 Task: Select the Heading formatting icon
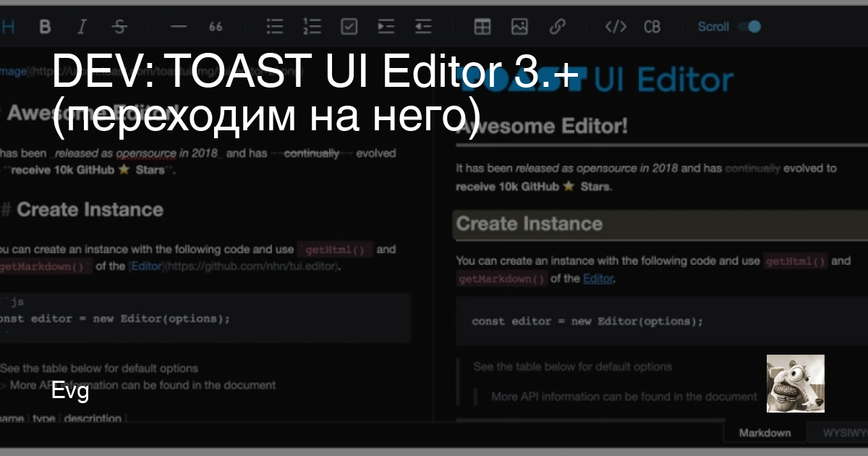[x=7, y=26]
